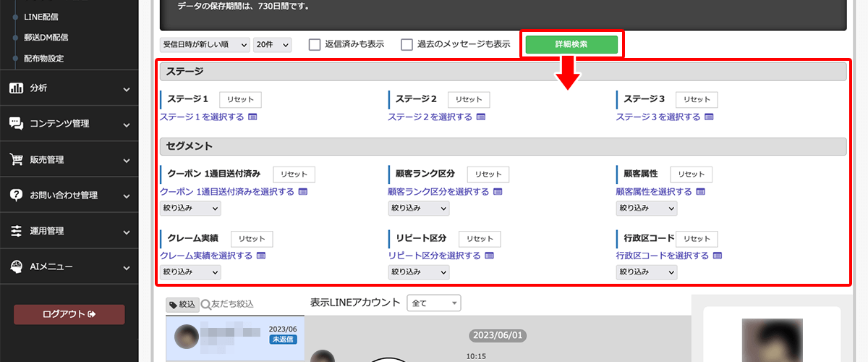The height and width of the screenshot is (362, 868).
Task: Click the green 詳細検索 button
Action: coord(571,44)
